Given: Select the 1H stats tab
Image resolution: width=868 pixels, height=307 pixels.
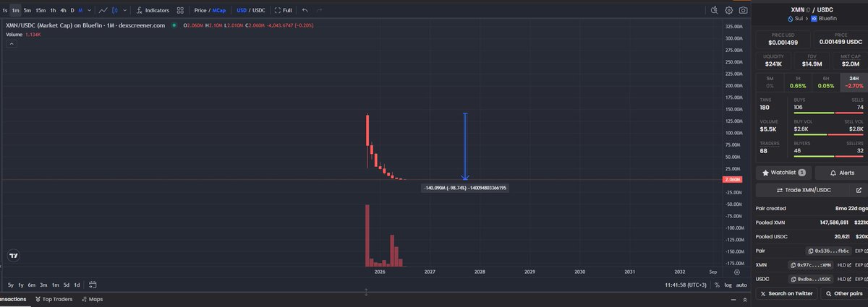Looking at the screenshot, I should coord(797,82).
